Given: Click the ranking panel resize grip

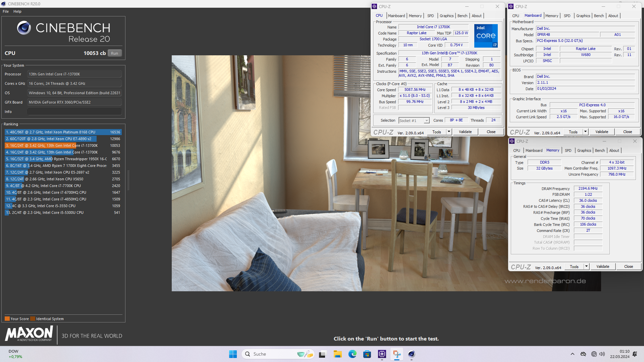Looking at the screenshot, I should pos(128,180).
